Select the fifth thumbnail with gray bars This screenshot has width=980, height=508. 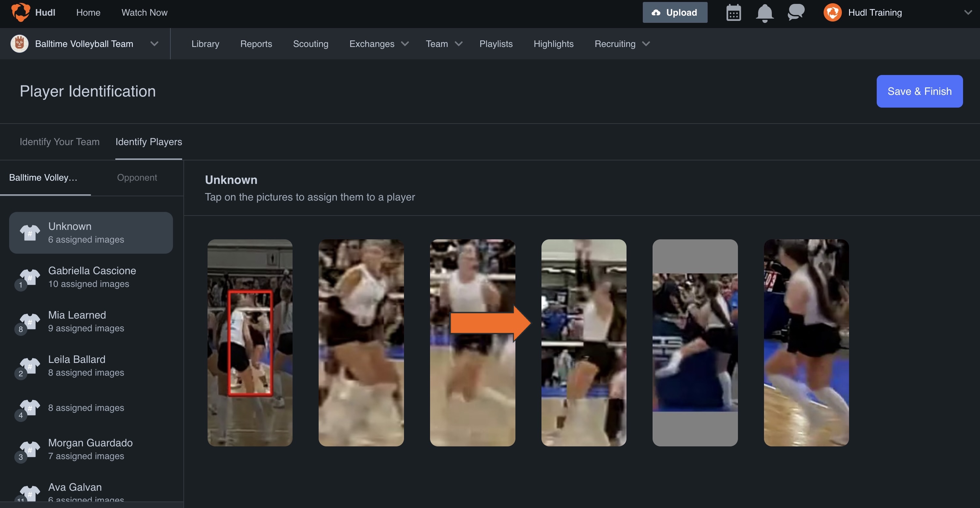click(695, 343)
